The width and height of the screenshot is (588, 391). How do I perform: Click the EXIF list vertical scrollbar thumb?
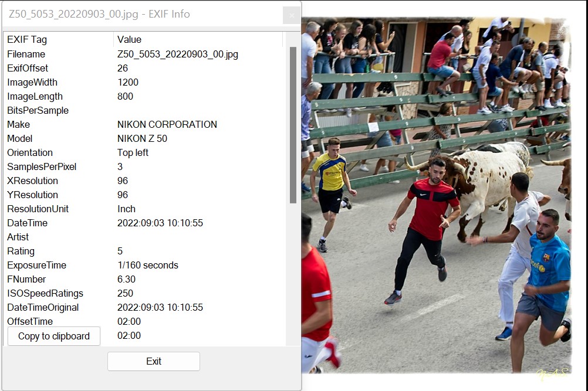(x=293, y=125)
